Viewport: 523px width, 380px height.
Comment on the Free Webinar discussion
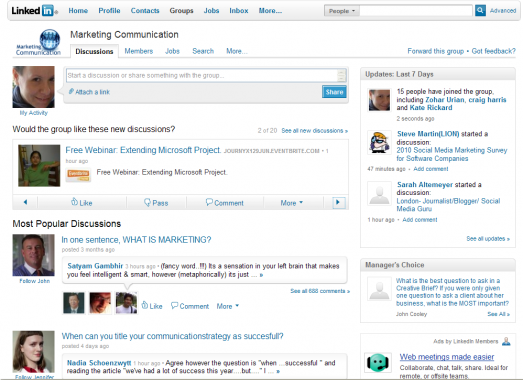[x=224, y=203]
